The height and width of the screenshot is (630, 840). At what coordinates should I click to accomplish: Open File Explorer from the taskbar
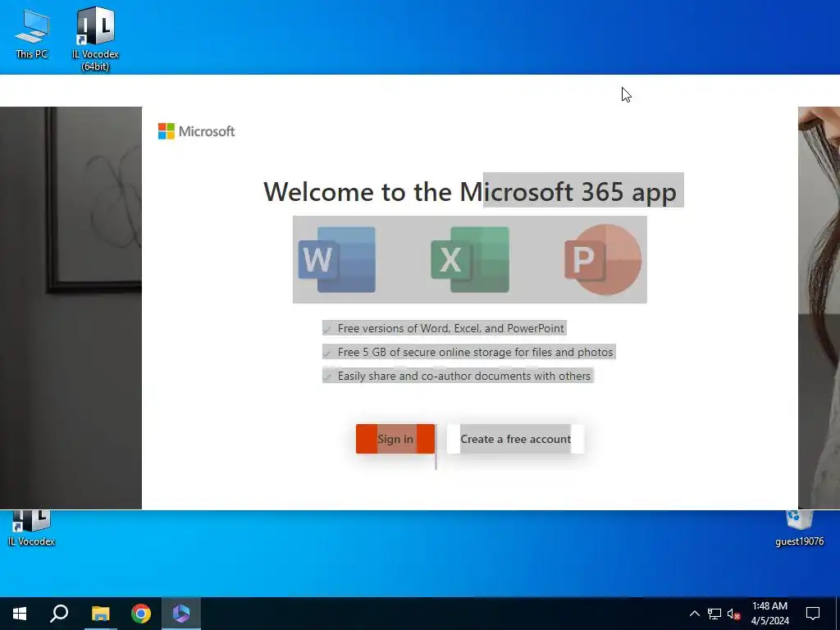(x=100, y=614)
